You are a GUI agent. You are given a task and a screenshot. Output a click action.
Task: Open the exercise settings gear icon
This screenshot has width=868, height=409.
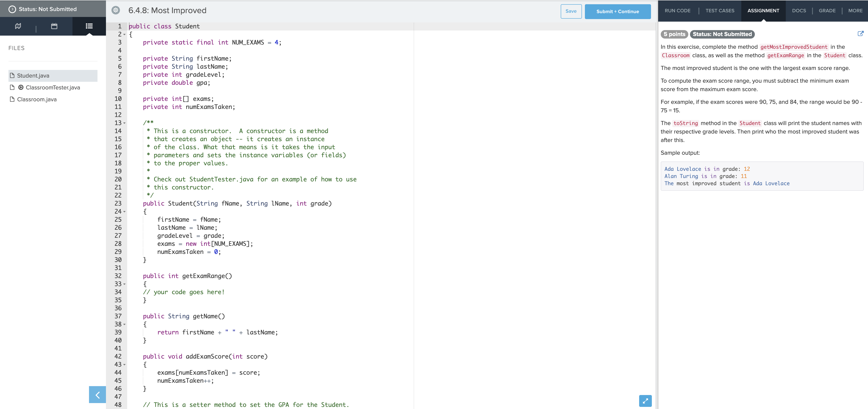(x=115, y=10)
